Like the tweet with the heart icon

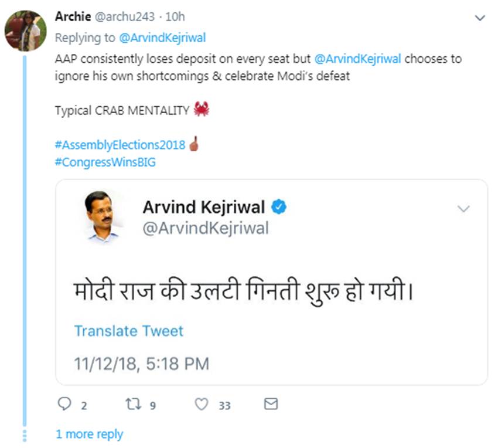(x=202, y=404)
